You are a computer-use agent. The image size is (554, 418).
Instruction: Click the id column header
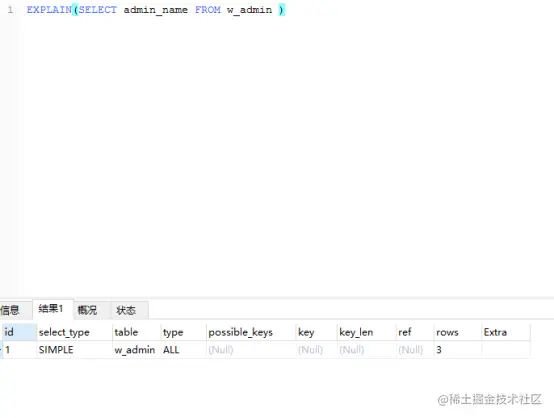19,332
